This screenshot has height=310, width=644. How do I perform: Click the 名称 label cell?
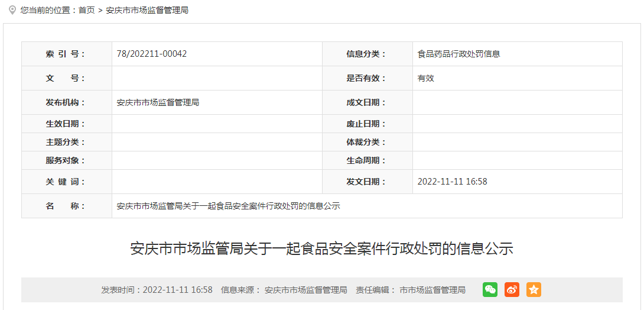67,206
